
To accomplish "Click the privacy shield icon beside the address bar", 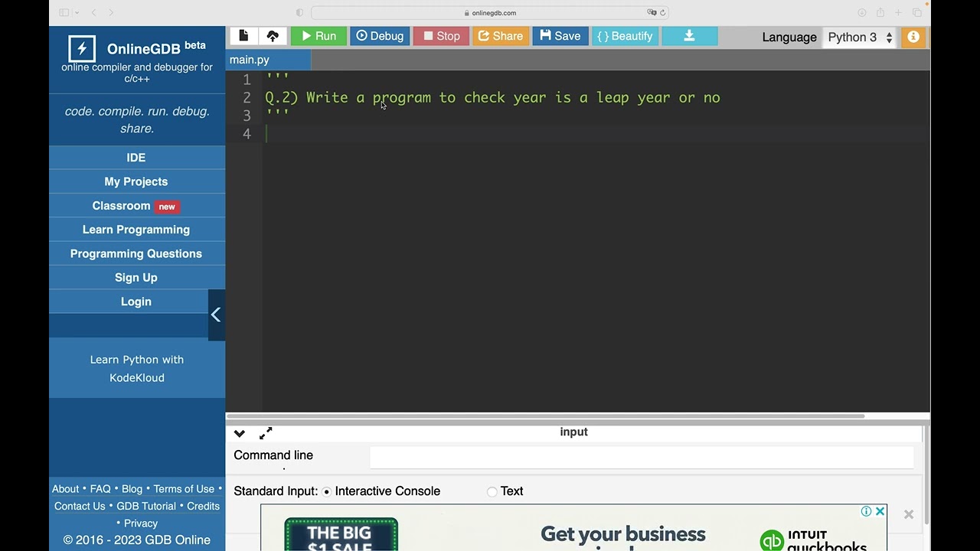I will pos(299,13).
